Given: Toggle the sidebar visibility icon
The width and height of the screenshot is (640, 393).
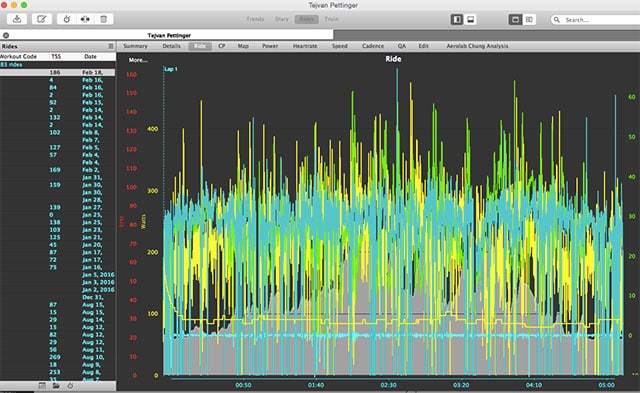Looking at the screenshot, I should coord(457,19).
